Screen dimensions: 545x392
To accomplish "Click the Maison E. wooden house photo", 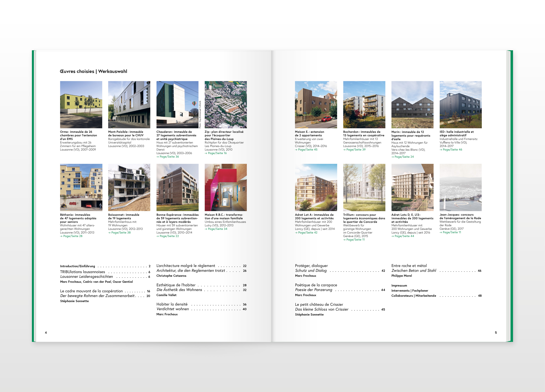I will pos(316,104).
